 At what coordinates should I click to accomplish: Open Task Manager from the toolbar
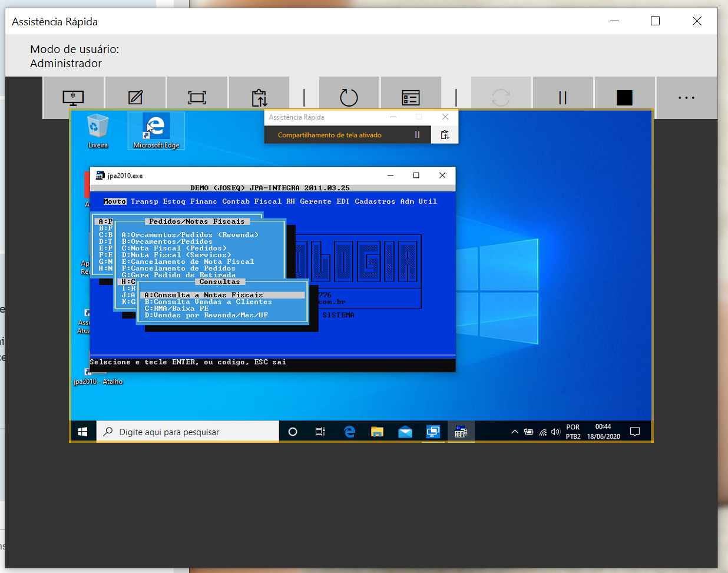411,97
